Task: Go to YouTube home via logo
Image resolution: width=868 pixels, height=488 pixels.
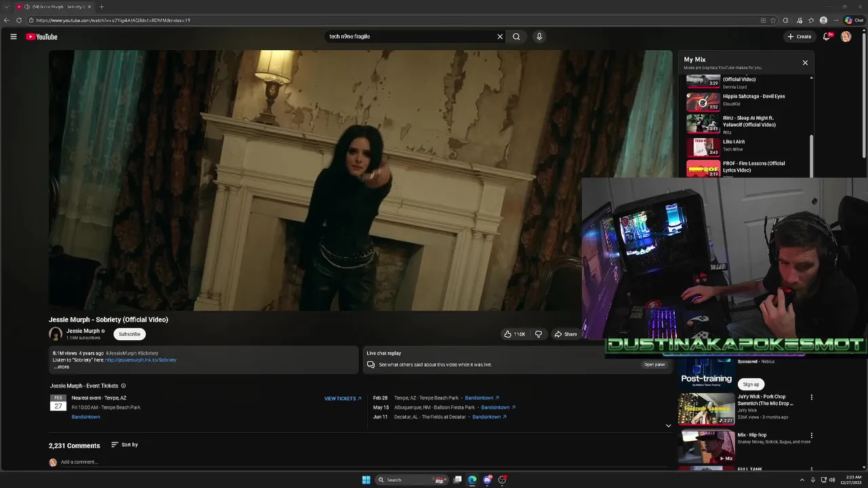Action: click(x=41, y=37)
